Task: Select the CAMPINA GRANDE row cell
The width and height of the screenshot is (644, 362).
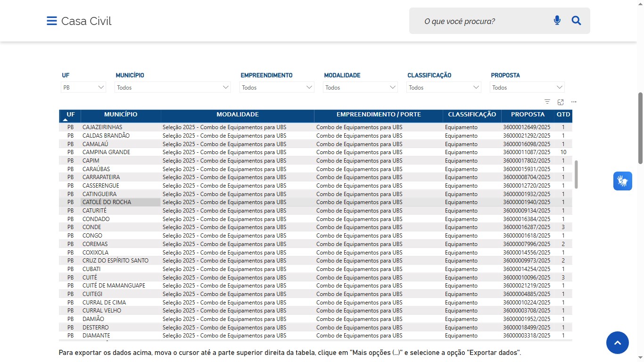Action: click(106, 152)
